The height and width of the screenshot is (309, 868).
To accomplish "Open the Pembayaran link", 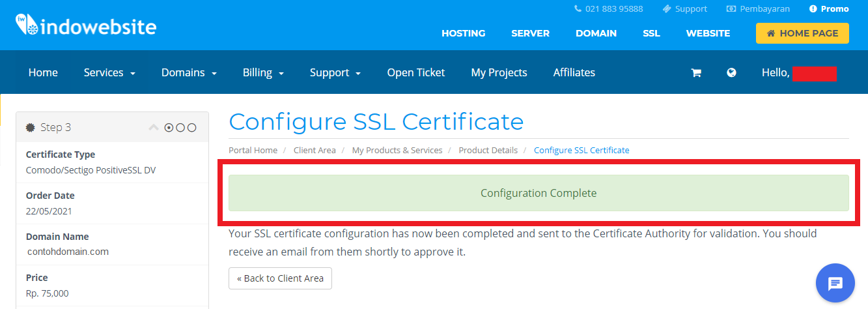I will tap(758, 8).
